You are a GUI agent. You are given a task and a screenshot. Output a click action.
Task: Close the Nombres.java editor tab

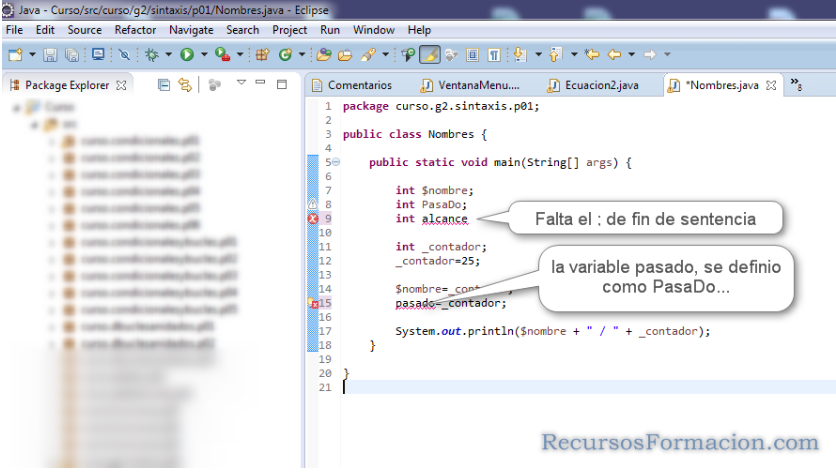click(x=771, y=85)
